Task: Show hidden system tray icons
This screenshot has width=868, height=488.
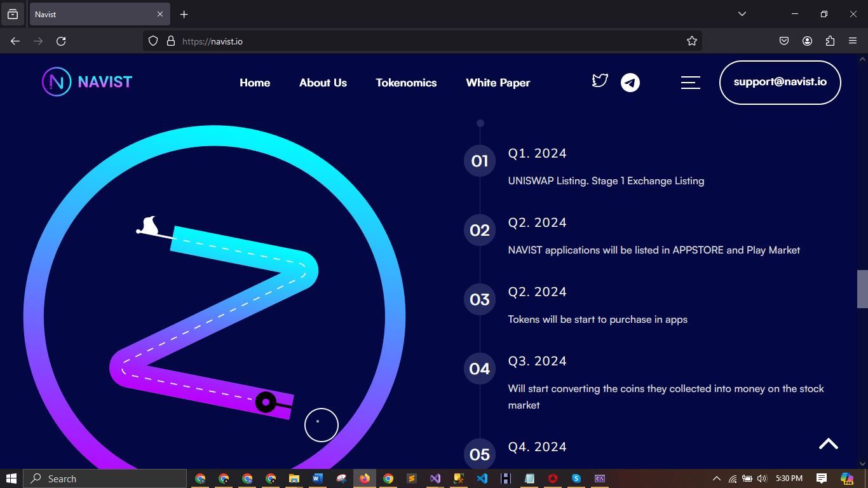Action: pos(717,478)
